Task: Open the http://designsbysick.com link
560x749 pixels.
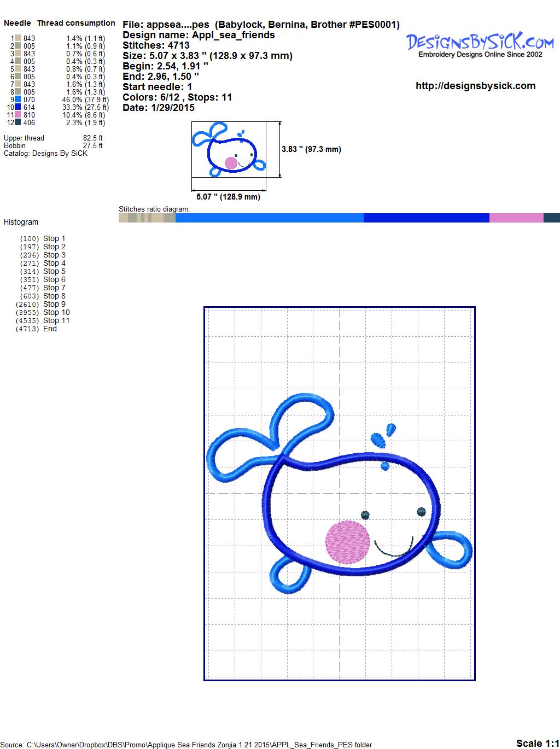Action: [x=475, y=86]
